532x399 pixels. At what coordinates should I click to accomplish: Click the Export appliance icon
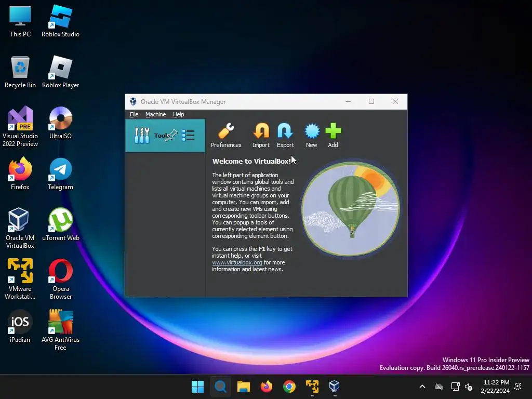click(x=285, y=131)
